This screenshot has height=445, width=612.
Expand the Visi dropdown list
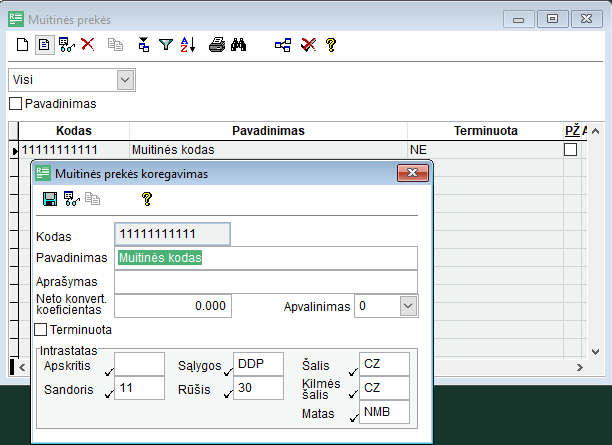(125, 80)
